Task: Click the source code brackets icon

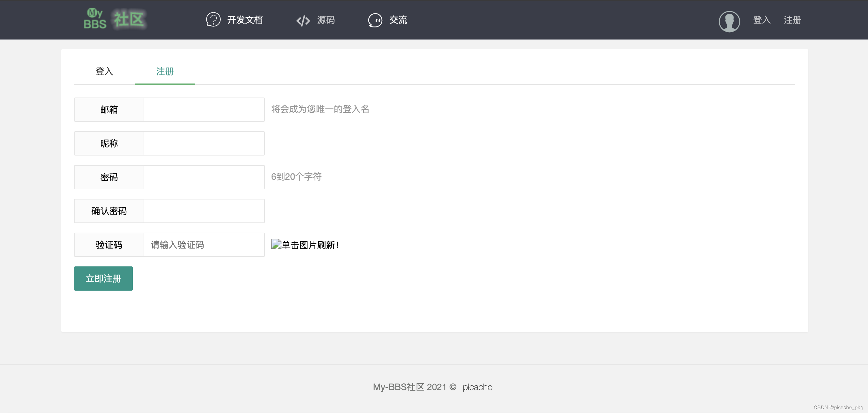Action: coord(303,20)
